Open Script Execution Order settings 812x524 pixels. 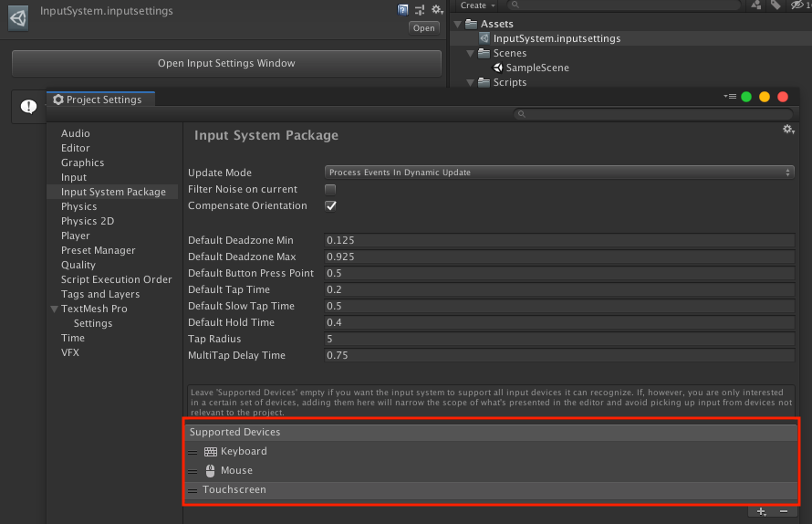(117, 279)
